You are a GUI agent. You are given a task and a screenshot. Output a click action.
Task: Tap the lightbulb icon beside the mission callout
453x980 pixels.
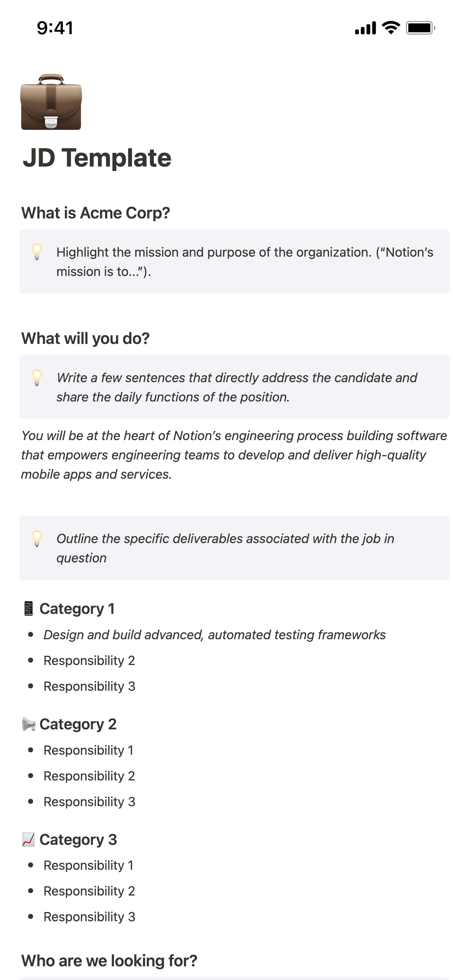[37, 252]
